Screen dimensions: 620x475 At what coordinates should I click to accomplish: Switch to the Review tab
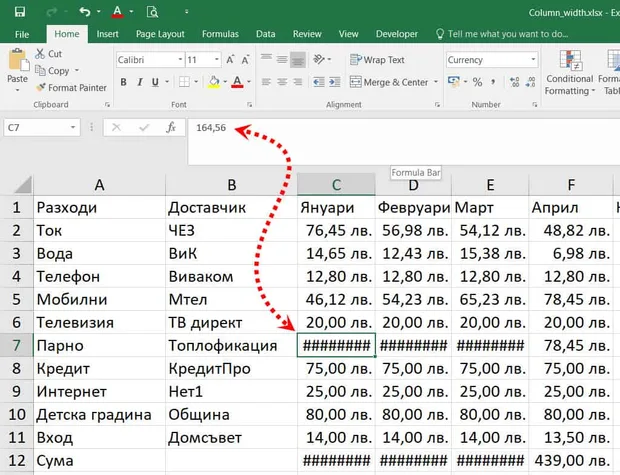point(307,34)
